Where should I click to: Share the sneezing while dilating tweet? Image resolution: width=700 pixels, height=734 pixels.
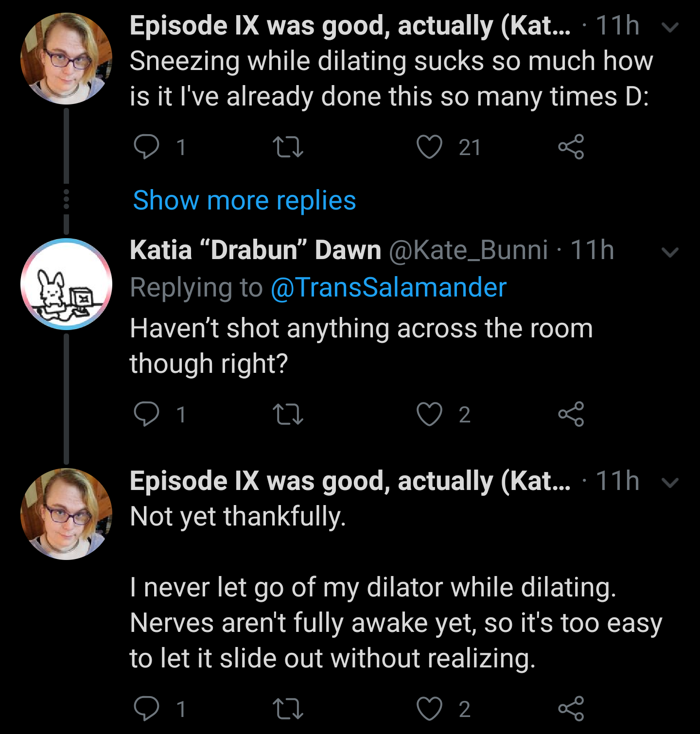click(571, 147)
